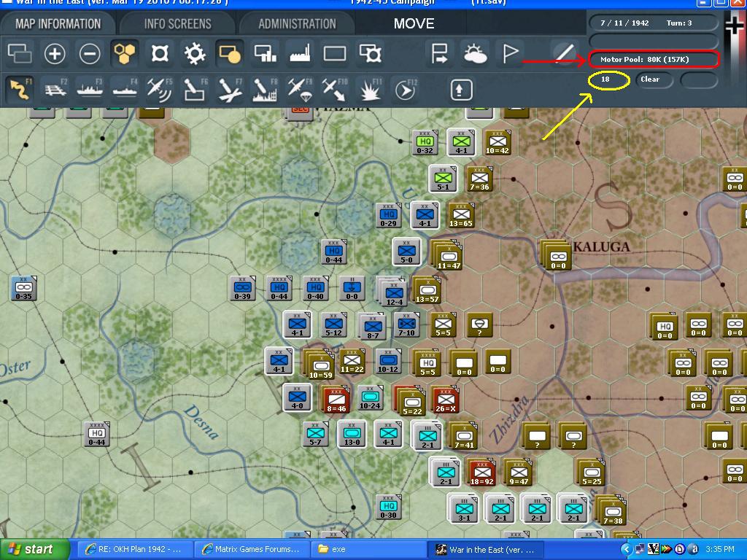Select the blue 10-12 armor counter

[388, 361]
